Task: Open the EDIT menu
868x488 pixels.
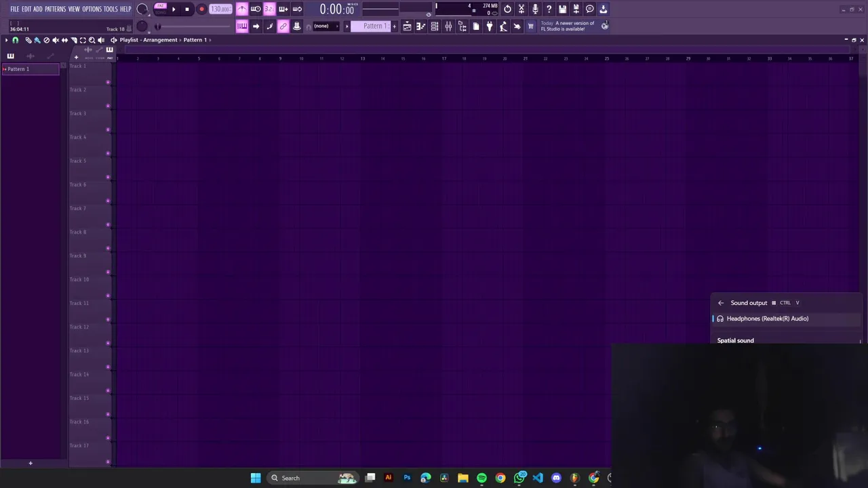Action: (x=26, y=9)
